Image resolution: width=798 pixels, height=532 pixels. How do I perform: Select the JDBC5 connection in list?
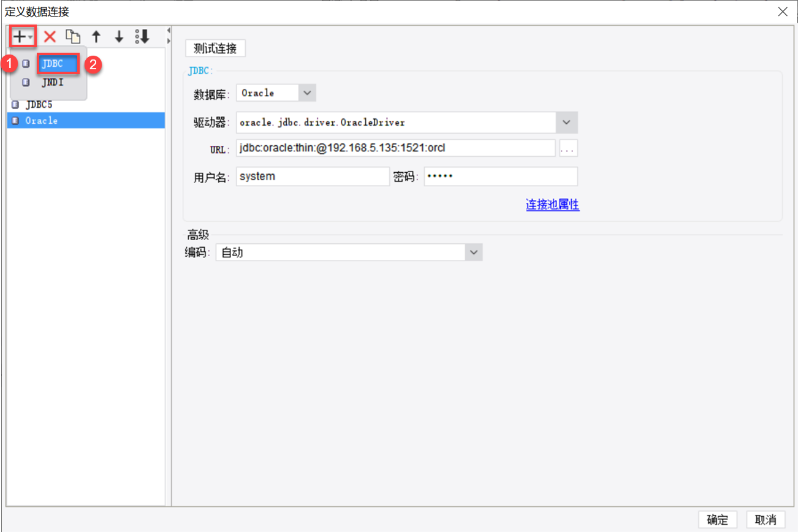(x=86, y=105)
